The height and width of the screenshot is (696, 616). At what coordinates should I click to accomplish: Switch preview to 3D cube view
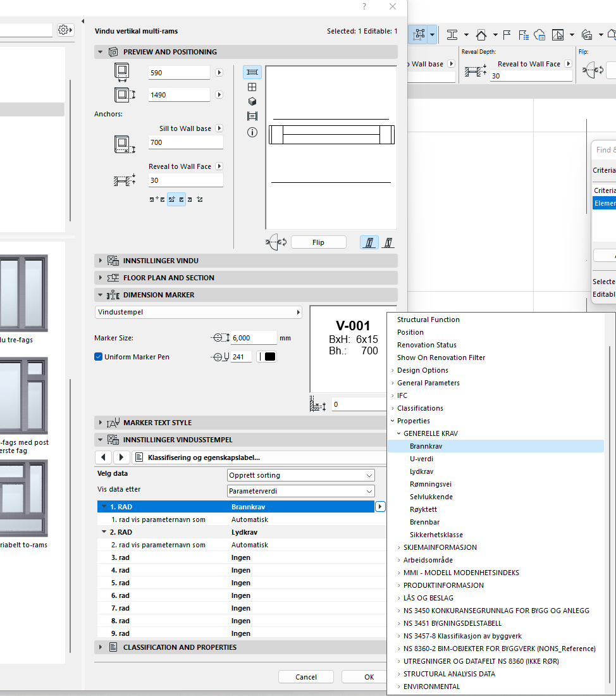coord(252,102)
